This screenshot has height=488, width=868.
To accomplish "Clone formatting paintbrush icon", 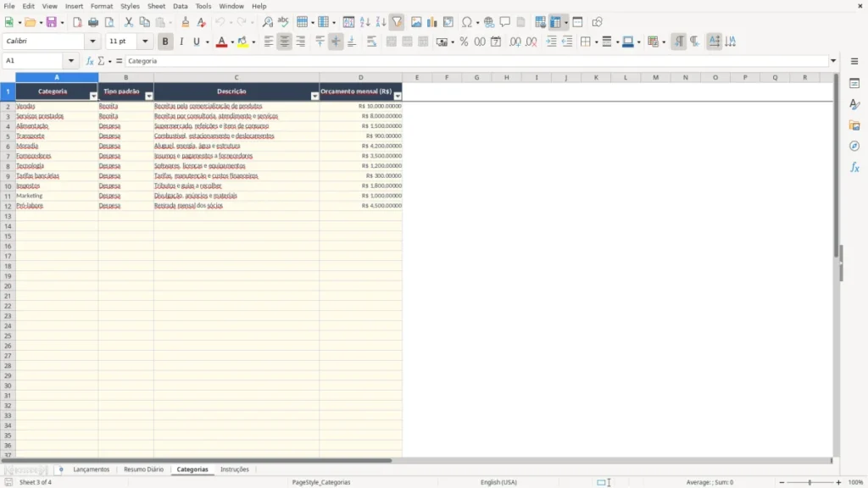I will click(186, 22).
